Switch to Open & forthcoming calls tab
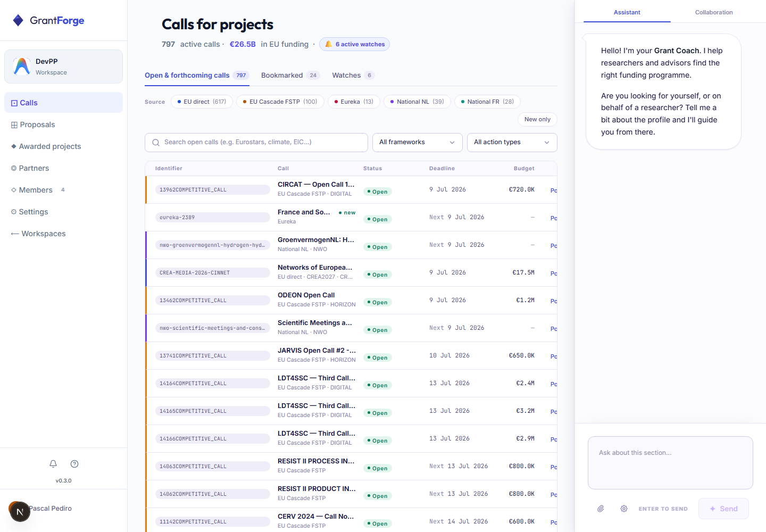The image size is (766, 532). pyautogui.click(x=197, y=76)
